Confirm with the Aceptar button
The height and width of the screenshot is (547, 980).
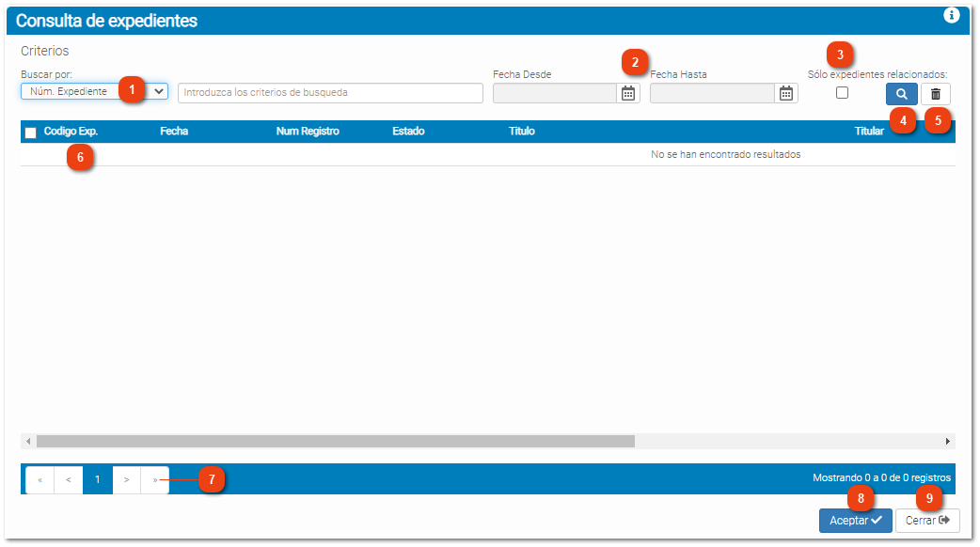[x=856, y=520]
